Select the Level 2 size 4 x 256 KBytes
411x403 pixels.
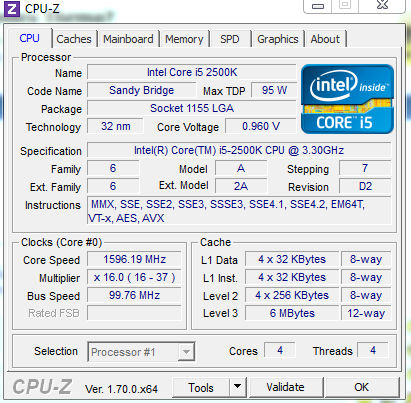(x=292, y=295)
